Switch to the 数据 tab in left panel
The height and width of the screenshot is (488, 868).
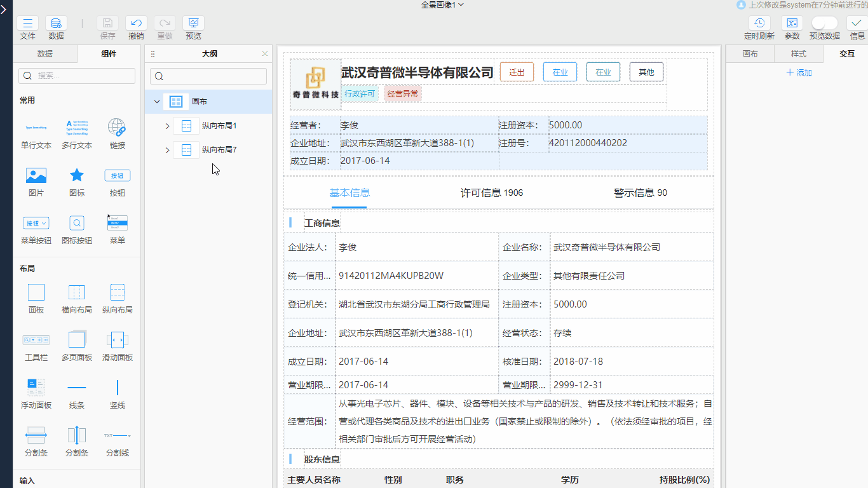click(x=45, y=54)
